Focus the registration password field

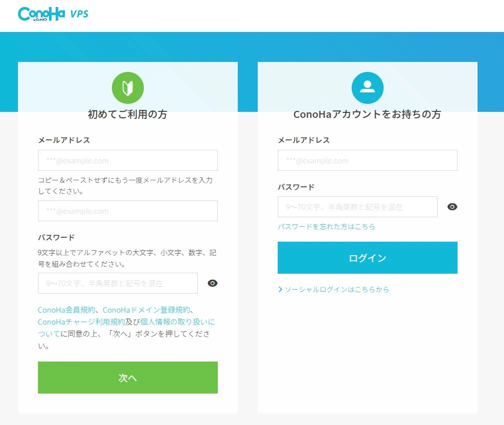[x=118, y=283]
